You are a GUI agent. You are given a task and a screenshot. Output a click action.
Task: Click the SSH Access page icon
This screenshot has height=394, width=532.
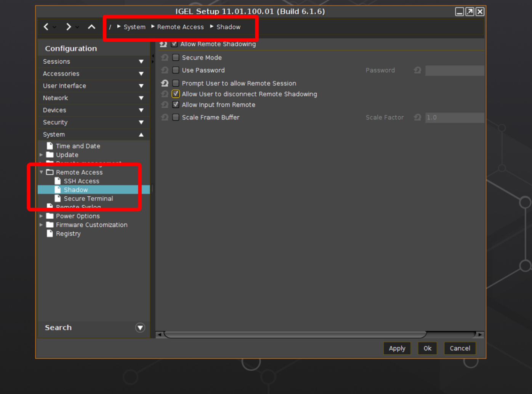pyautogui.click(x=58, y=181)
